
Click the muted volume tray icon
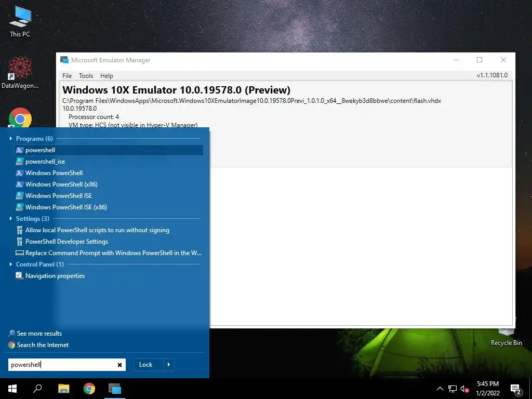[x=465, y=389]
